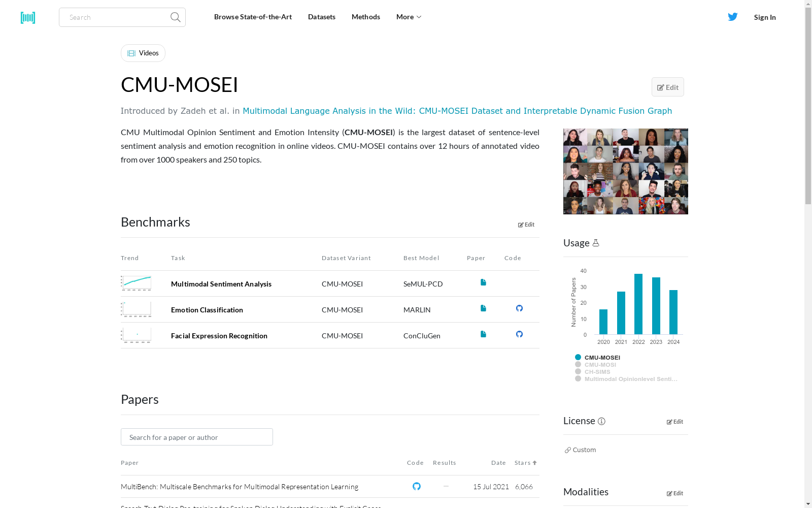Image resolution: width=812 pixels, height=508 pixels.
Task: Open Facial Expression Recognition task
Action: point(219,336)
